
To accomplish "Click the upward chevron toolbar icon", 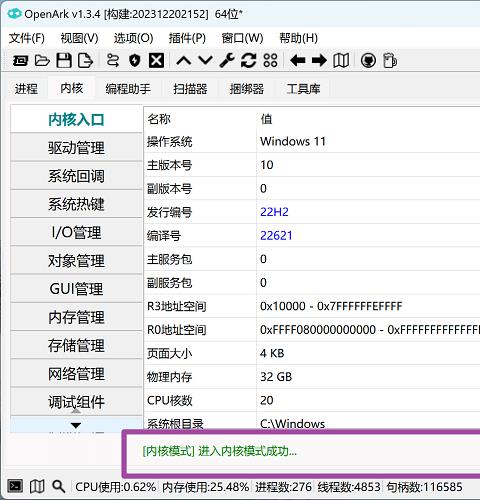I will pos(184,61).
